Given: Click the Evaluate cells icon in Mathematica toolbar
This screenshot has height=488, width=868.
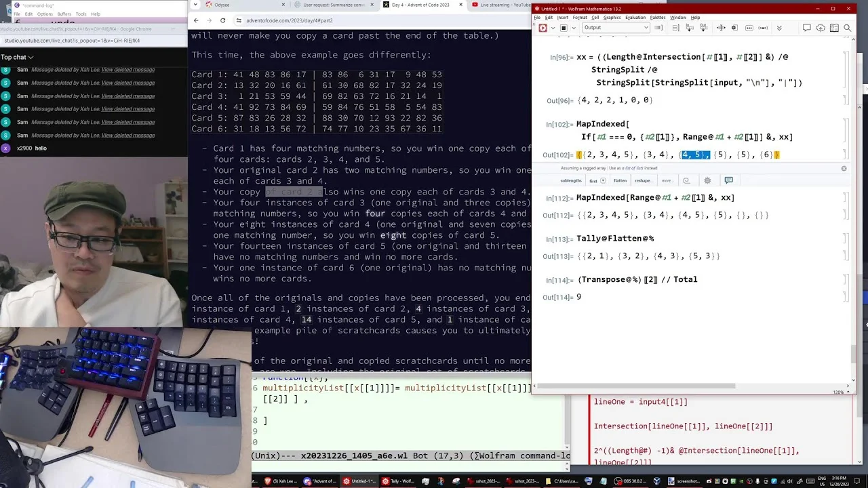Looking at the screenshot, I should click(x=542, y=28).
